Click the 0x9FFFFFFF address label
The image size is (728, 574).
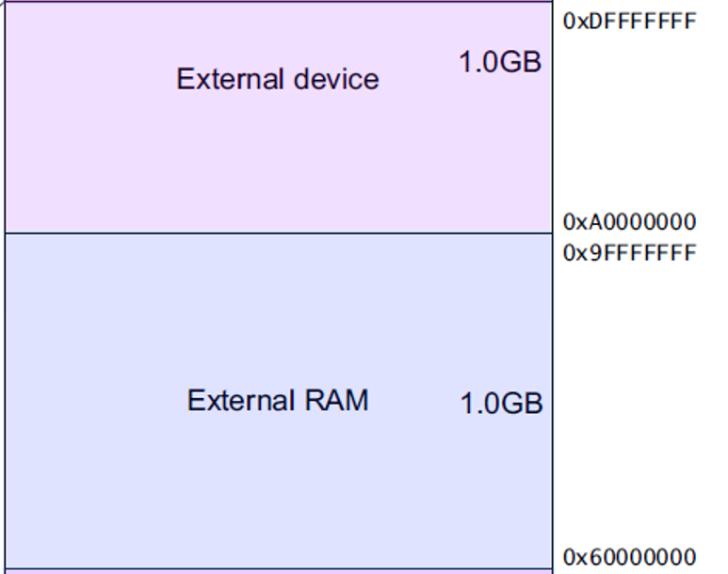(629, 253)
